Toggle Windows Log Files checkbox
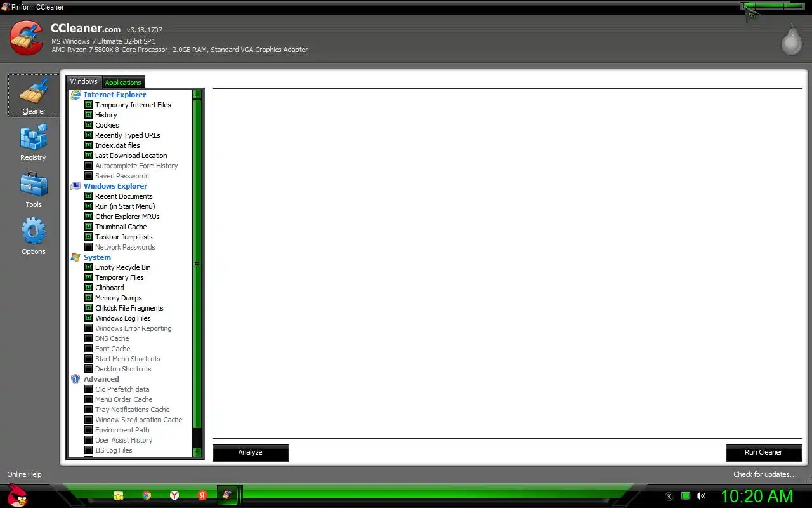812x508 pixels. pos(89,318)
